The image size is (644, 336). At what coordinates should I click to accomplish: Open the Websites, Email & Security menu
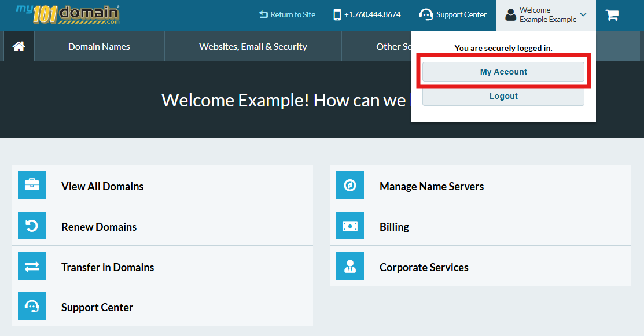[x=252, y=46]
